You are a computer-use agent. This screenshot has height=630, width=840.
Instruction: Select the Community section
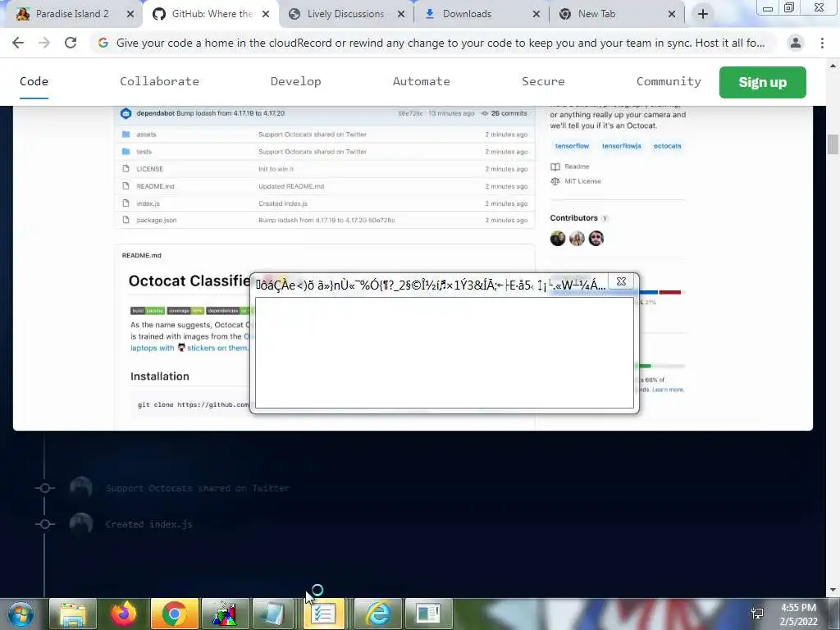pyautogui.click(x=669, y=81)
